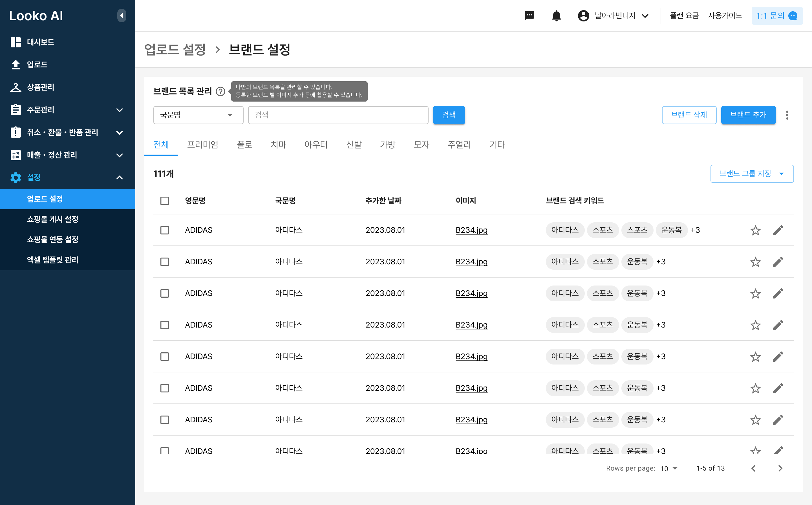Viewport: 812px width, 505px height.
Task: Tick the seventh ADIDAS row checkbox
Action: (x=165, y=420)
